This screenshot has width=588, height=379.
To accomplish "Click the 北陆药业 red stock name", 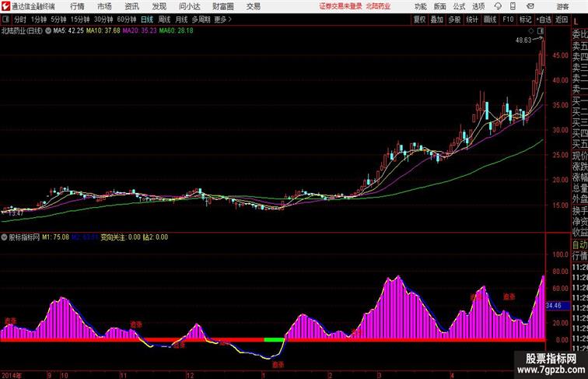I will [378, 6].
